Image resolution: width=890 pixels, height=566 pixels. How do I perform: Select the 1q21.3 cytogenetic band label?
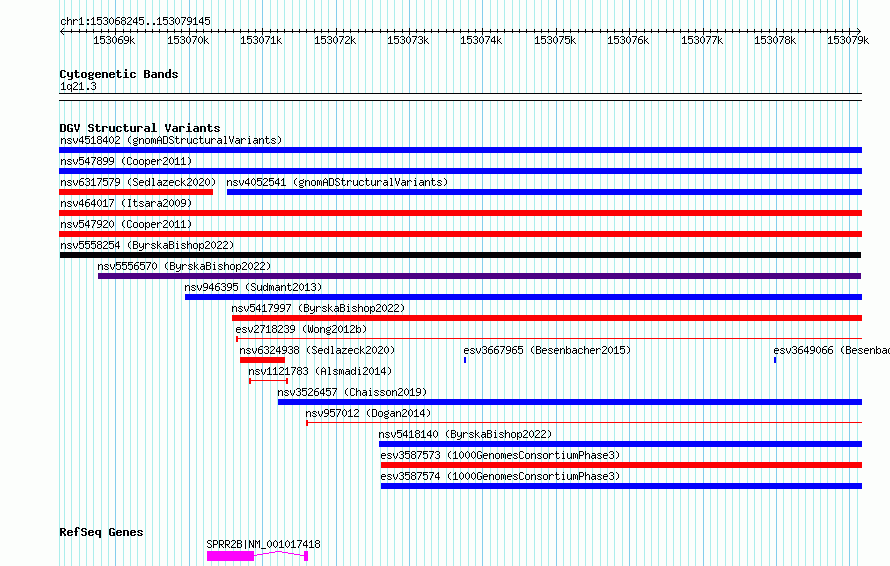click(x=78, y=87)
